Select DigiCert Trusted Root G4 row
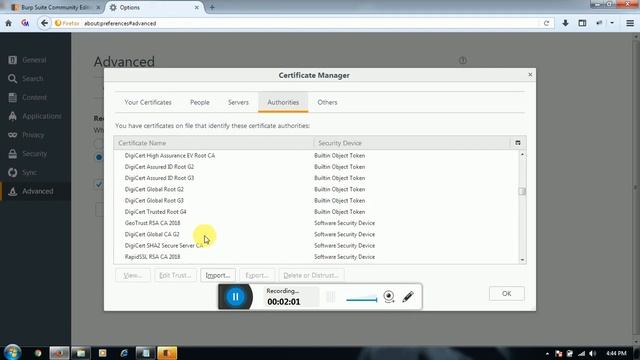The width and height of the screenshot is (640, 360). pyautogui.click(x=316, y=211)
